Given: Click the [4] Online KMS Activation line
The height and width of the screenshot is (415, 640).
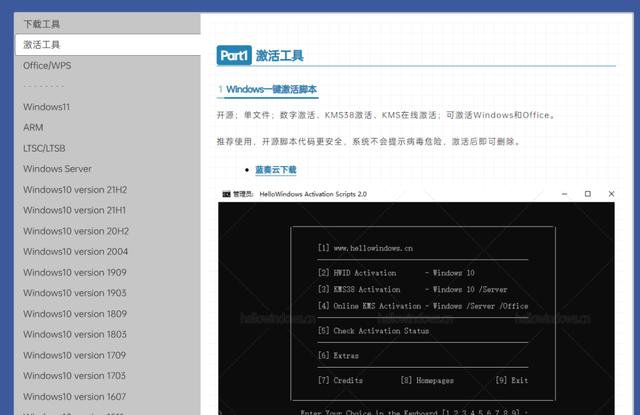Looking at the screenshot, I should 423,306.
